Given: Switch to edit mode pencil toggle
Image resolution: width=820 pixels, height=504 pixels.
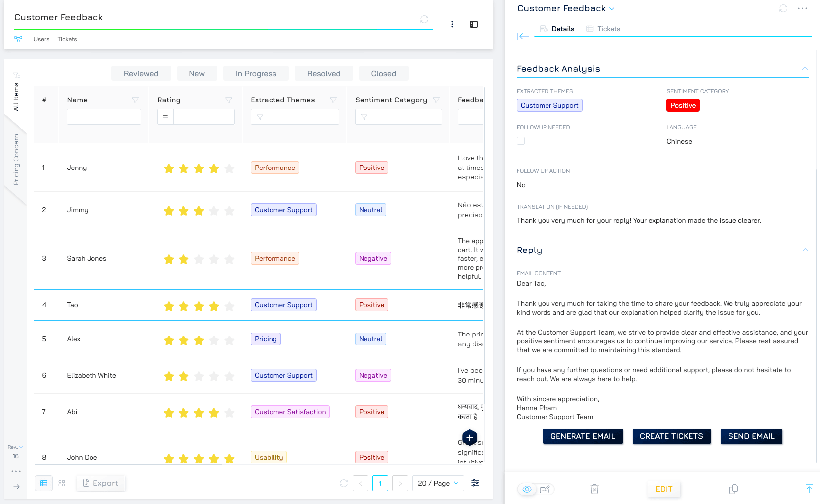Looking at the screenshot, I should pyautogui.click(x=545, y=489).
